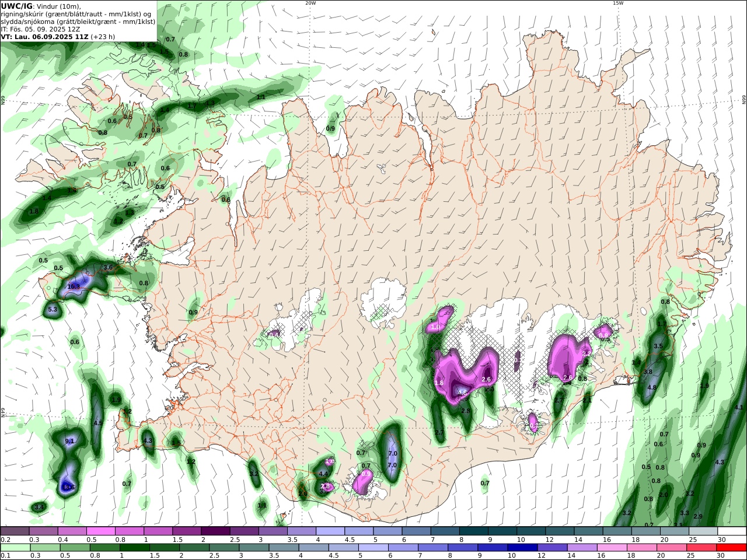Click the dark purple 2 swatch in top legend row
Viewport: 747px width, 560px height.
tap(215, 531)
